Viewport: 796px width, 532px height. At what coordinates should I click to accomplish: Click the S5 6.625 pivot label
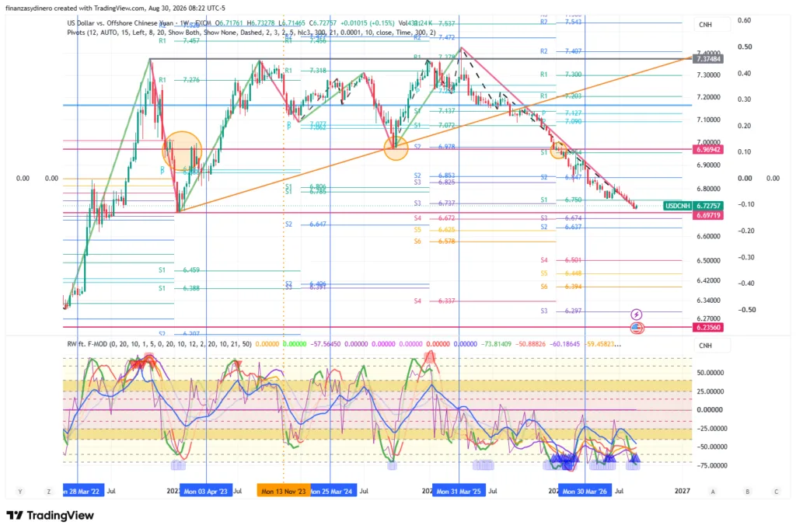coord(435,230)
